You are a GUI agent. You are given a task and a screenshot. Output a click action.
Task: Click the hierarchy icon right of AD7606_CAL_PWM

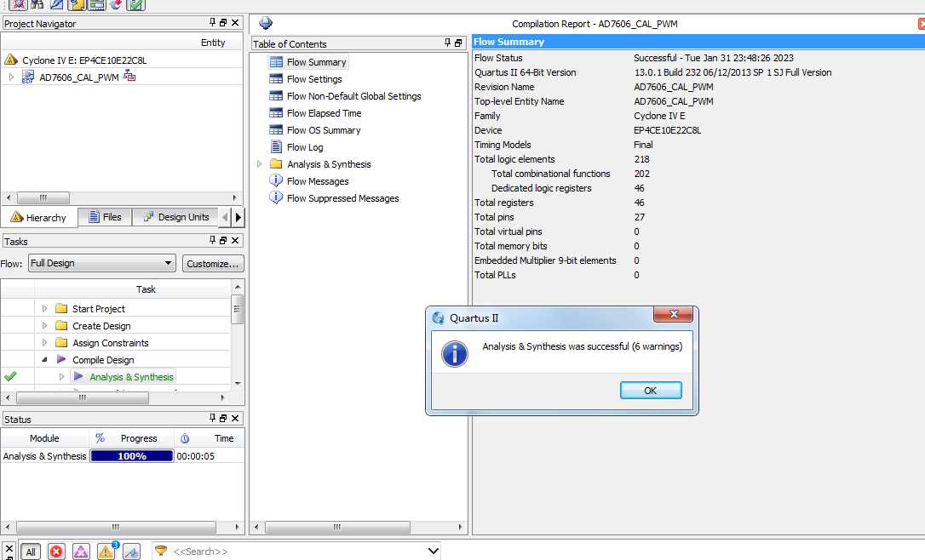tap(129, 76)
